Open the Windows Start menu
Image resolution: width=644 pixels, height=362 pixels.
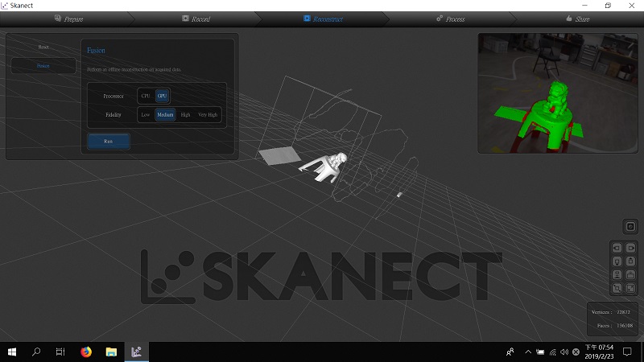[x=12, y=352]
